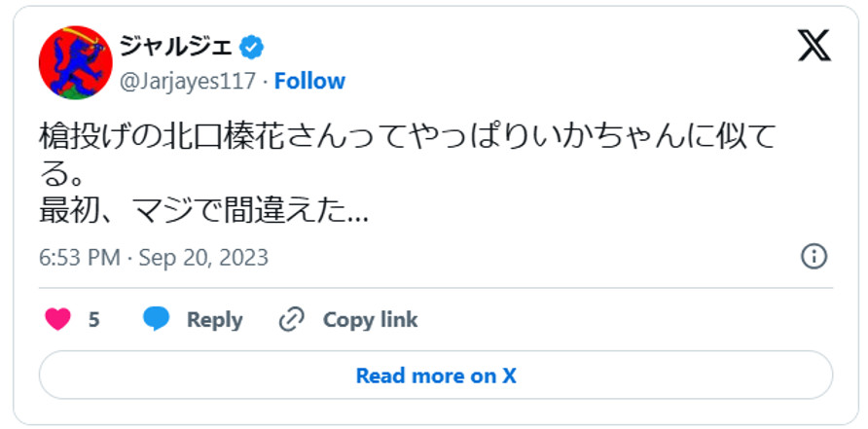The image size is (868, 429).
Task: Open the @Jarjayes117 handle link
Action: 188,81
